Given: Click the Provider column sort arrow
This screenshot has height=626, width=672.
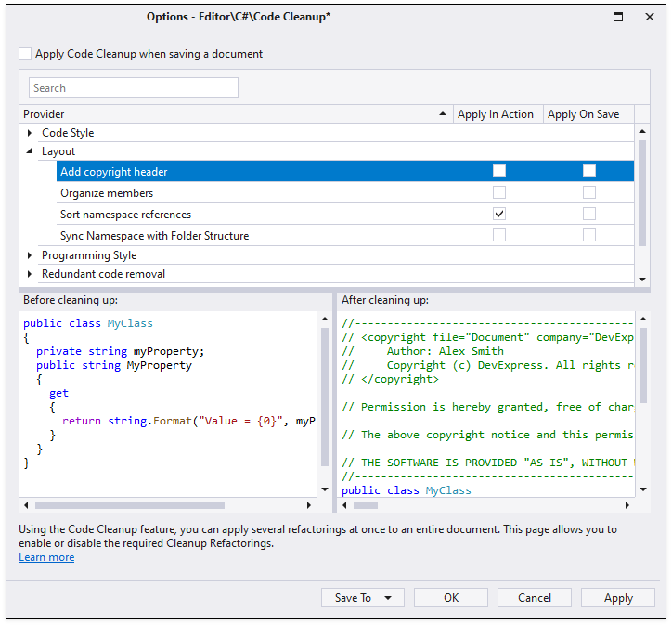Looking at the screenshot, I should pos(443,114).
